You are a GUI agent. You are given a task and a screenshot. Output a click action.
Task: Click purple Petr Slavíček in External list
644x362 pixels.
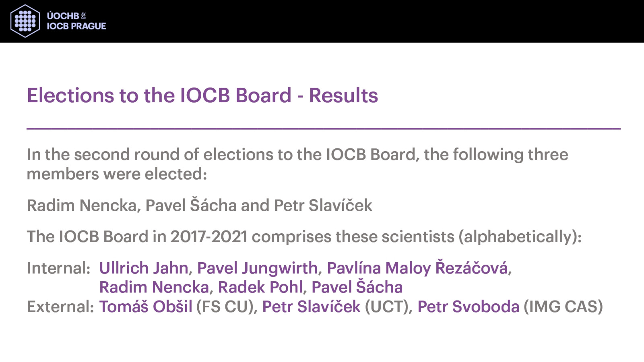click(x=311, y=306)
